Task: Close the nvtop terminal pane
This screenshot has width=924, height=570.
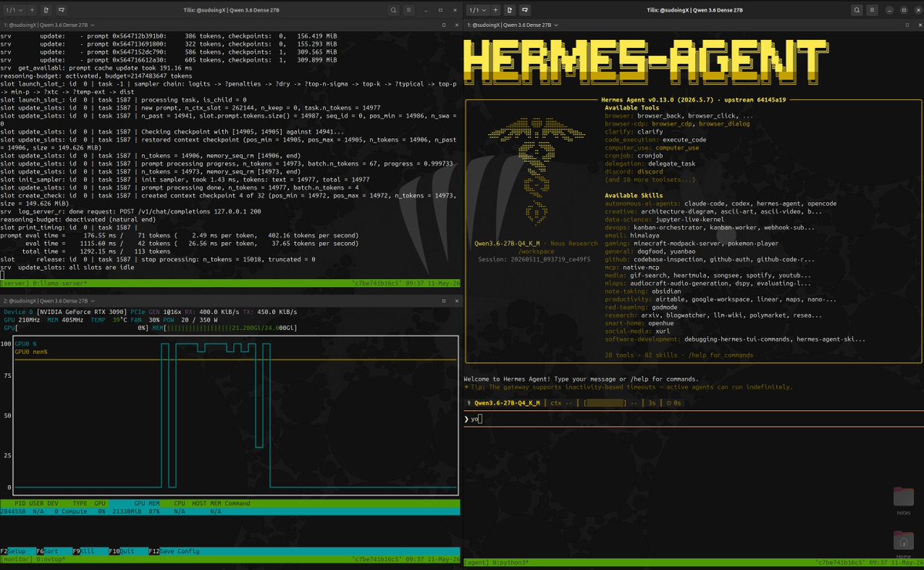Action: point(456,301)
